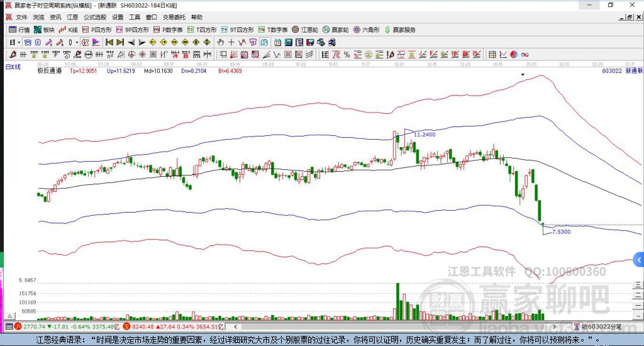This screenshot has width=644, height=346.
Task: Click the yin-yang symbol icon
Action: (x=514, y=54)
